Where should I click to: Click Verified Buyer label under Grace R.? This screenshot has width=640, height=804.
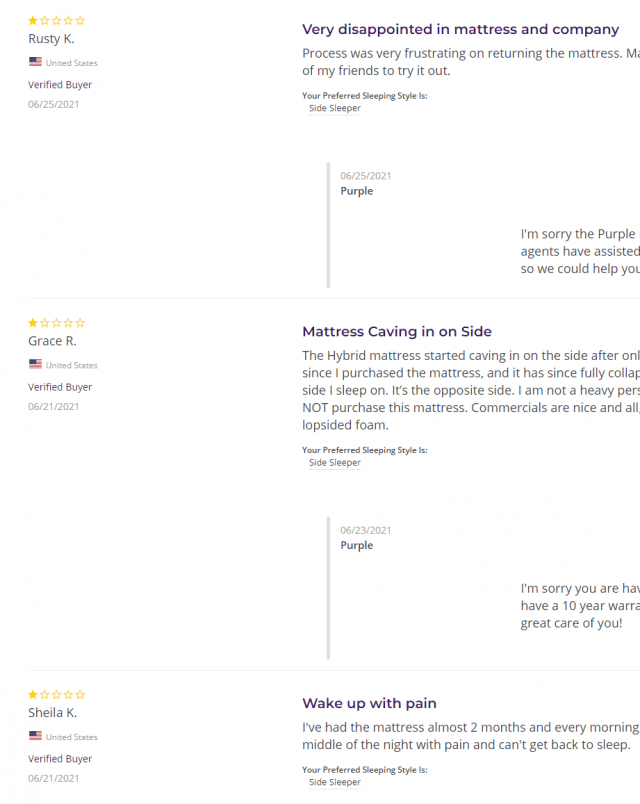pos(60,387)
